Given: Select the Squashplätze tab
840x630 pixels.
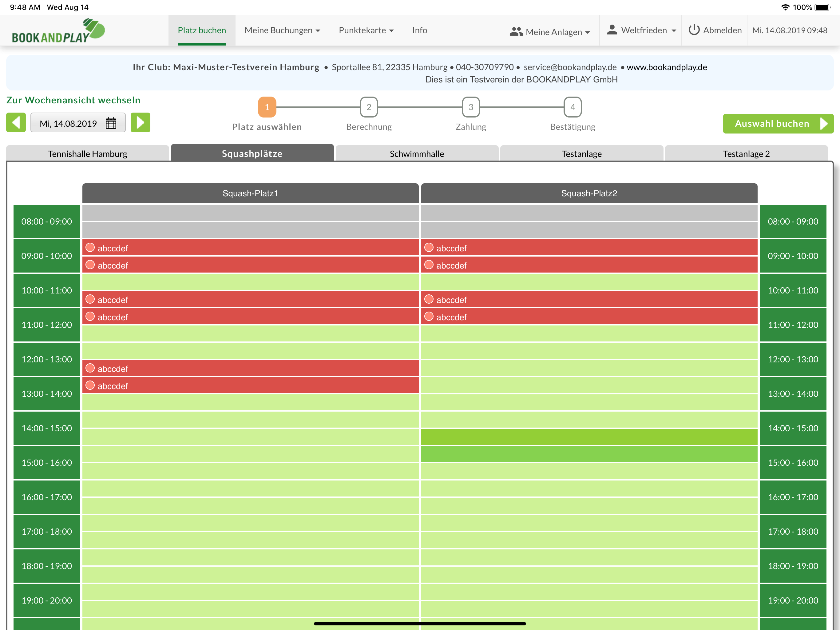Looking at the screenshot, I should click(252, 153).
